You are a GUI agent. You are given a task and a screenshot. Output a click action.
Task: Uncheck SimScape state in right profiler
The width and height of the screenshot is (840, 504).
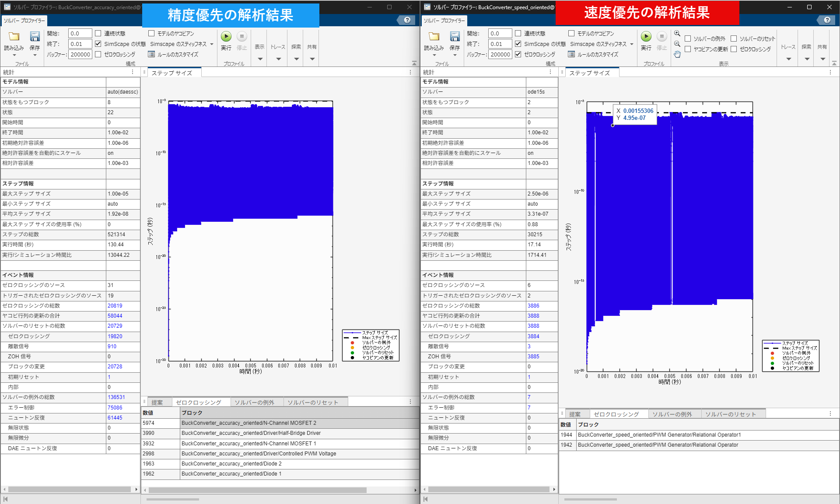[x=518, y=44]
